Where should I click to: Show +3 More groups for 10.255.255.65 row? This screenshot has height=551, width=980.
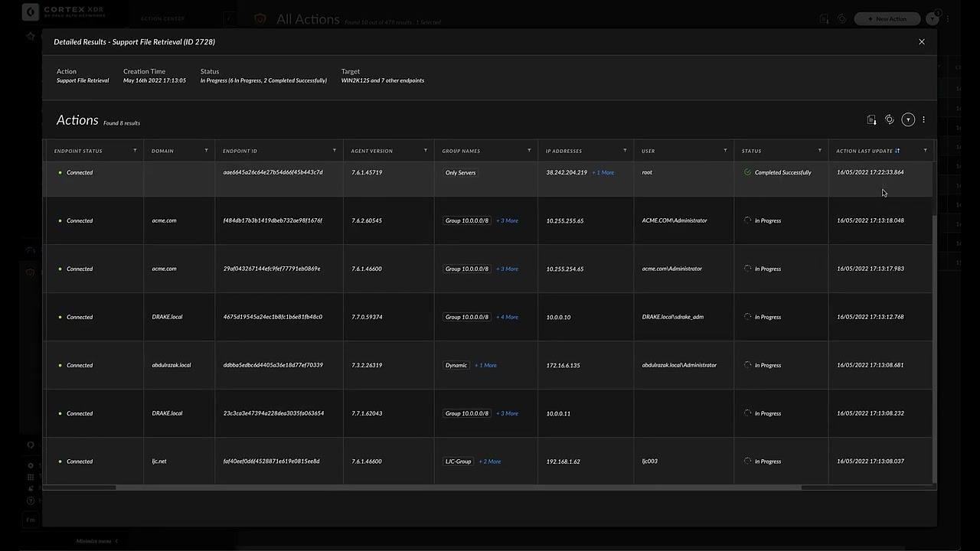click(507, 221)
